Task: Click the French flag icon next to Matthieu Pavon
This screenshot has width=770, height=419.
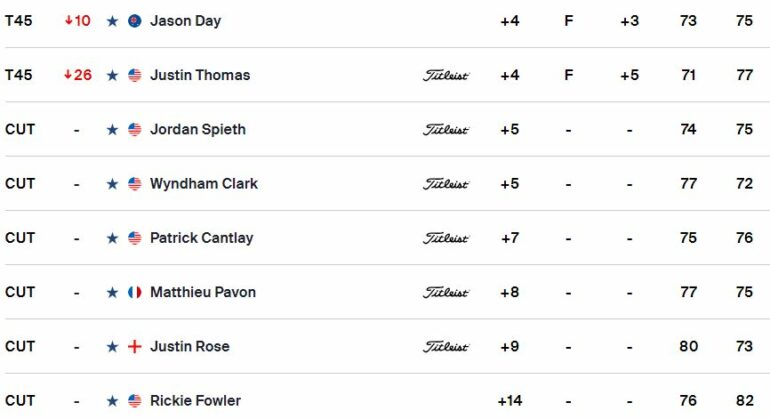Action: pyautogui.click(x=135, y=292)
